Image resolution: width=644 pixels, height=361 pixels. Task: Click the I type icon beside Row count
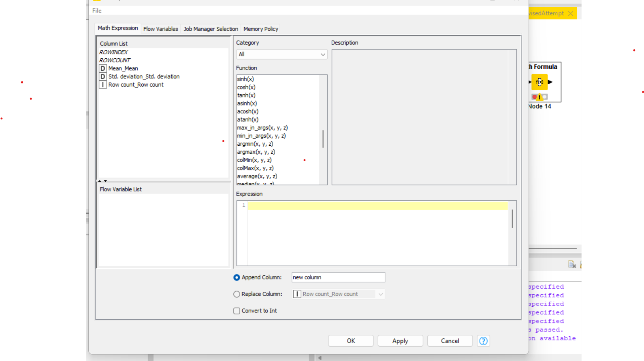point(103,85)
